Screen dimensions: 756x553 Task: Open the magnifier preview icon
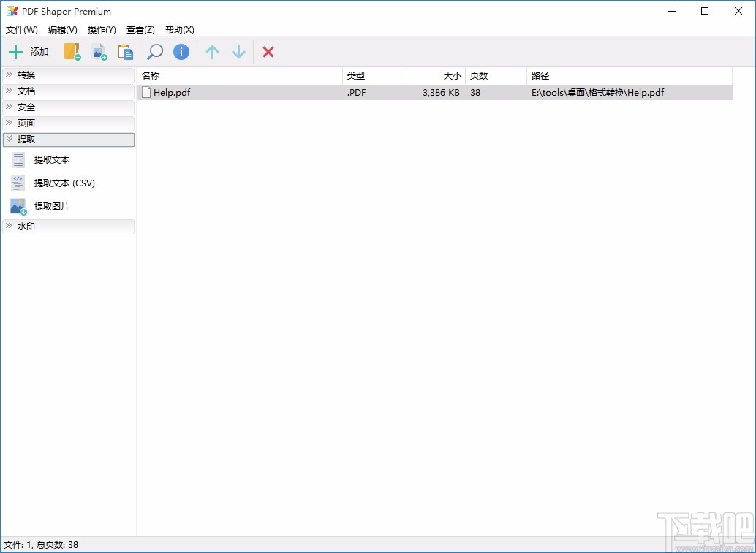(154, 51)
